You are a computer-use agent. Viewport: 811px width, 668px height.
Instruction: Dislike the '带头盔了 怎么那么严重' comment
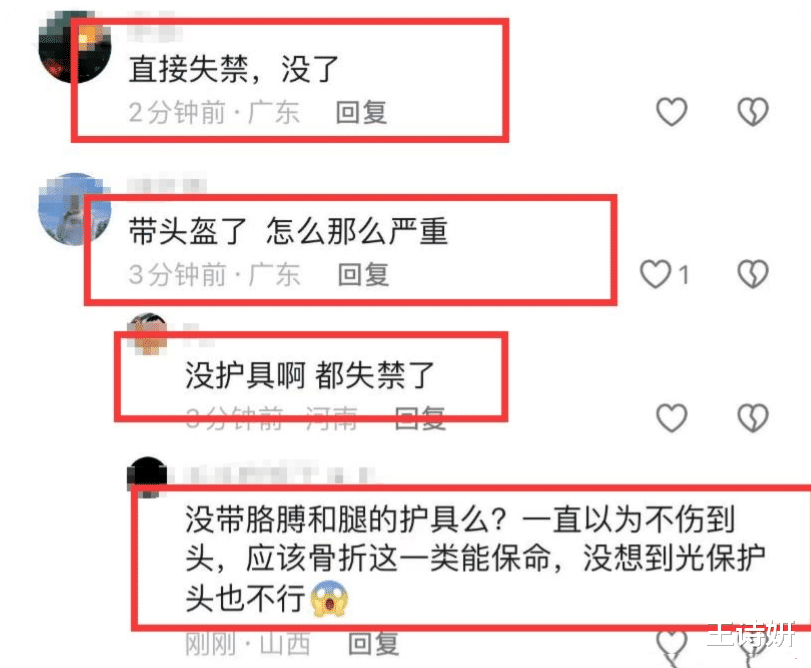(x=753, y=274)
